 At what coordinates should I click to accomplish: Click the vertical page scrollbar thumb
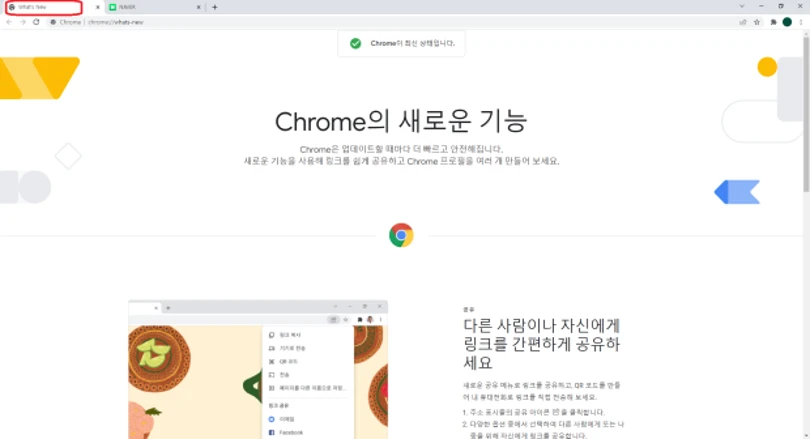(x=806, y=114)
